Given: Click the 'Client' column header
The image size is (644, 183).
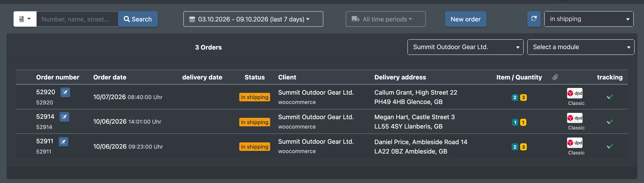Looking at the screenshot, I should click(287, 77).
